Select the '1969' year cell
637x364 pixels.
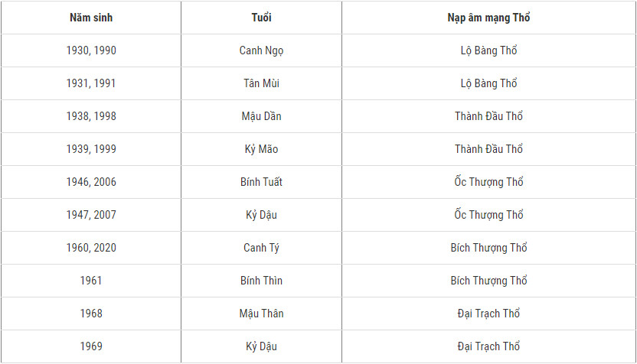click(91, 346)
